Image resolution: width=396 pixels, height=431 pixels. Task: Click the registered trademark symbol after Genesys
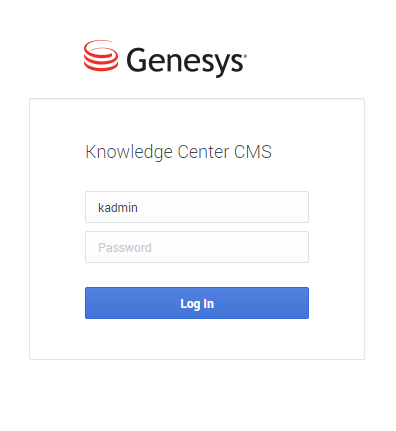pyautogui.click(x=245, y=56)
